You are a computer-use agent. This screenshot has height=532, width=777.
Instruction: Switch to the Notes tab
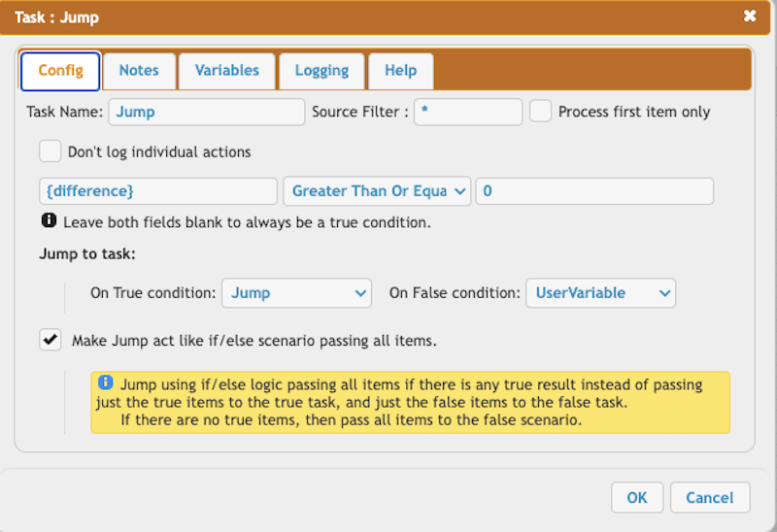(x=139, y=71)
